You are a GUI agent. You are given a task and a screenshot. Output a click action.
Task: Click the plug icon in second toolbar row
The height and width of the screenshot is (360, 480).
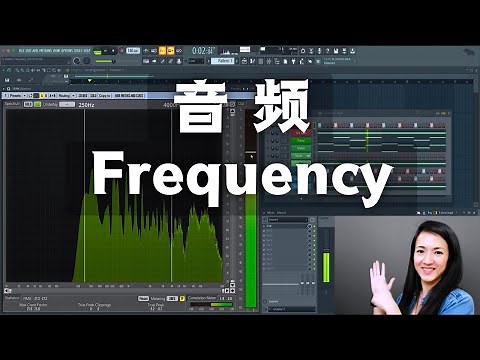click(x=293, y=61)
